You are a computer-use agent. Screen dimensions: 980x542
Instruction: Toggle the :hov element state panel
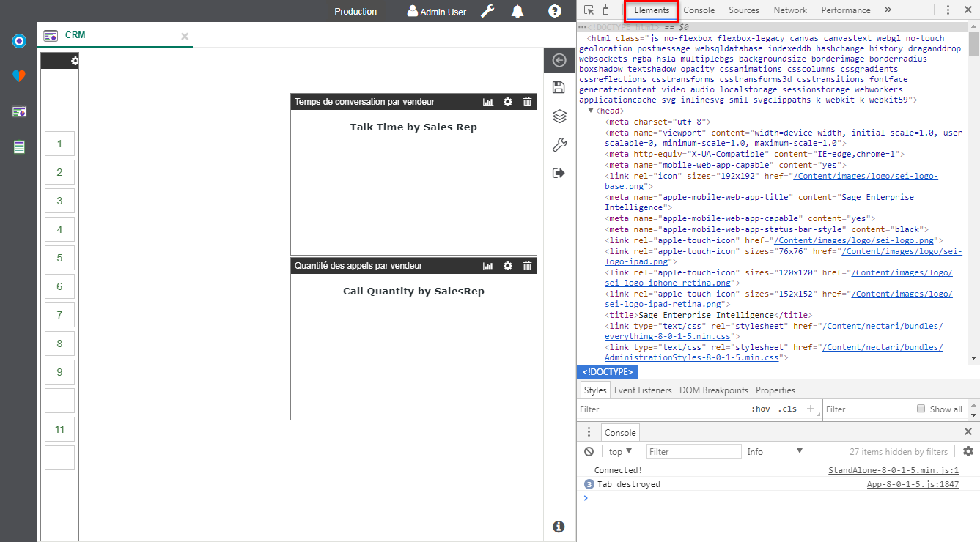point(760,409)
